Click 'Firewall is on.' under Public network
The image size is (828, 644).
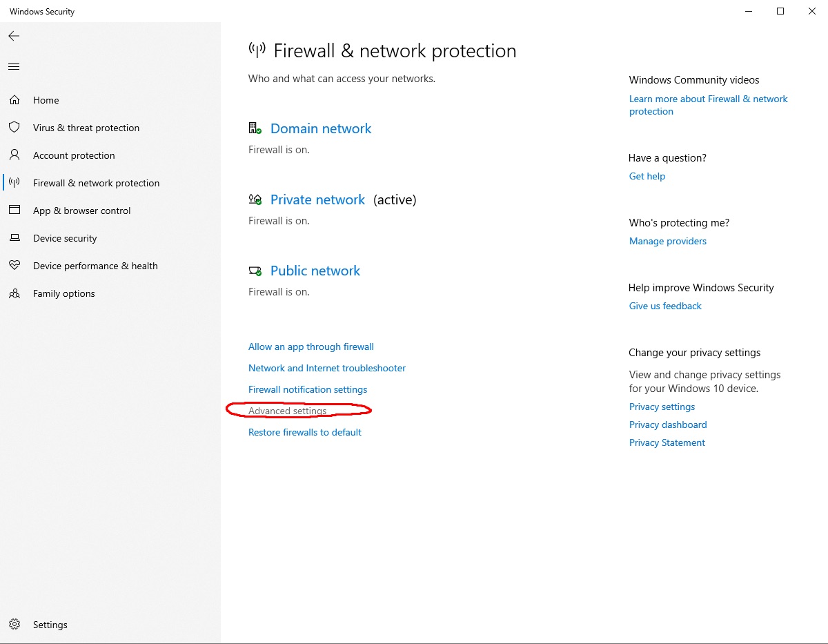pyautogui.click(x=279, y=291)
